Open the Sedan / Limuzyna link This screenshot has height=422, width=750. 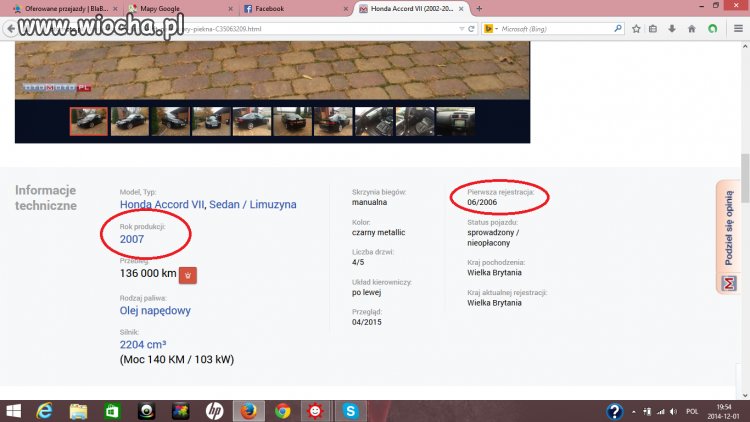pos(253,204)
